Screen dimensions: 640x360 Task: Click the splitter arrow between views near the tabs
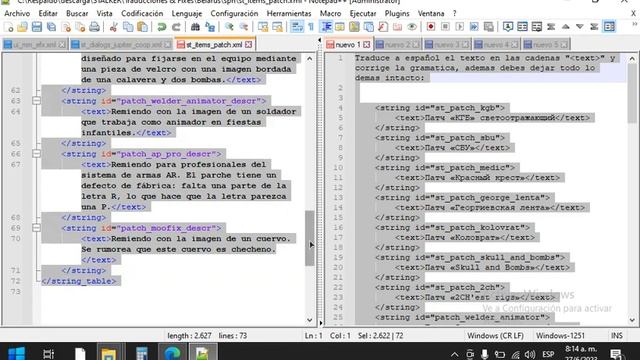click(320, 40)
